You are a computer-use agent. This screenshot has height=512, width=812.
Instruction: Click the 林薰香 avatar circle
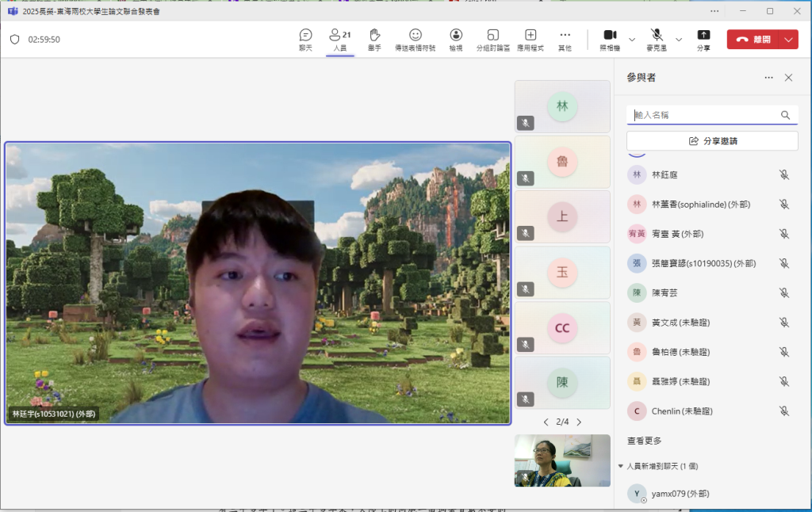(x=637, y=204)
